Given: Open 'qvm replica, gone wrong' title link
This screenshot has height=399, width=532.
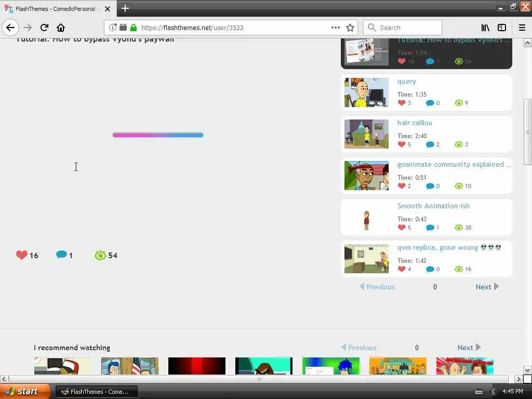Looking at the screenshot, I should click(449, 248).
